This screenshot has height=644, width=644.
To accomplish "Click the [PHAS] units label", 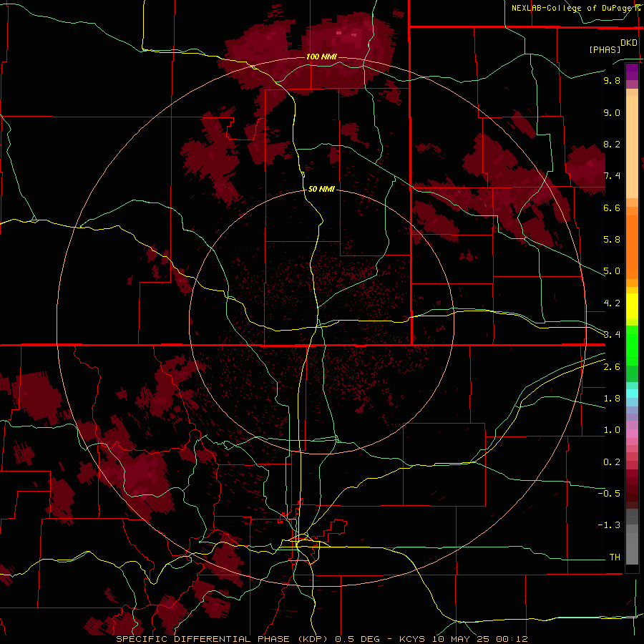I will point(605,49).
